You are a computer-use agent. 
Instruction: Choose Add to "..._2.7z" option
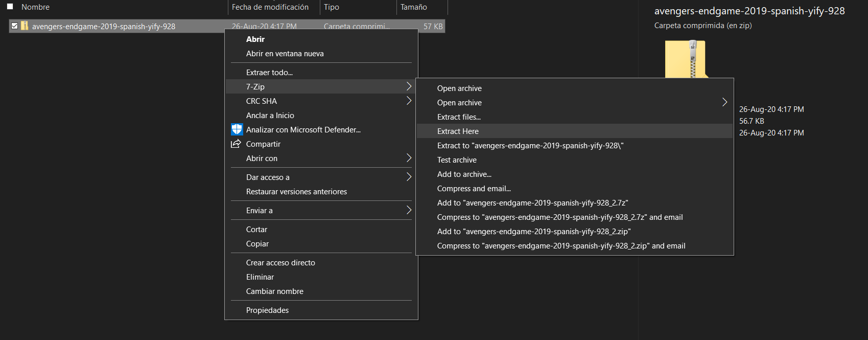click(575, 202)
